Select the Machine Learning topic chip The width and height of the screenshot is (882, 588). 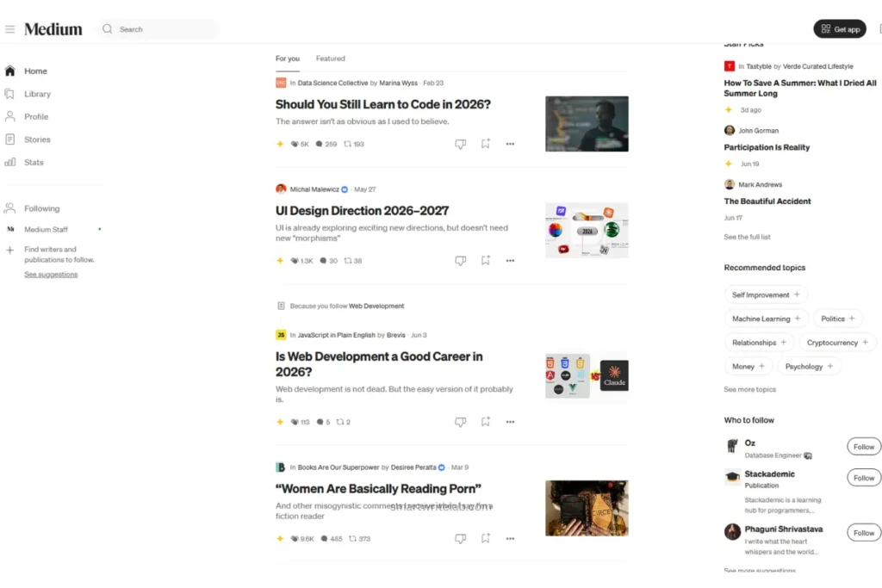pos(766,319)
